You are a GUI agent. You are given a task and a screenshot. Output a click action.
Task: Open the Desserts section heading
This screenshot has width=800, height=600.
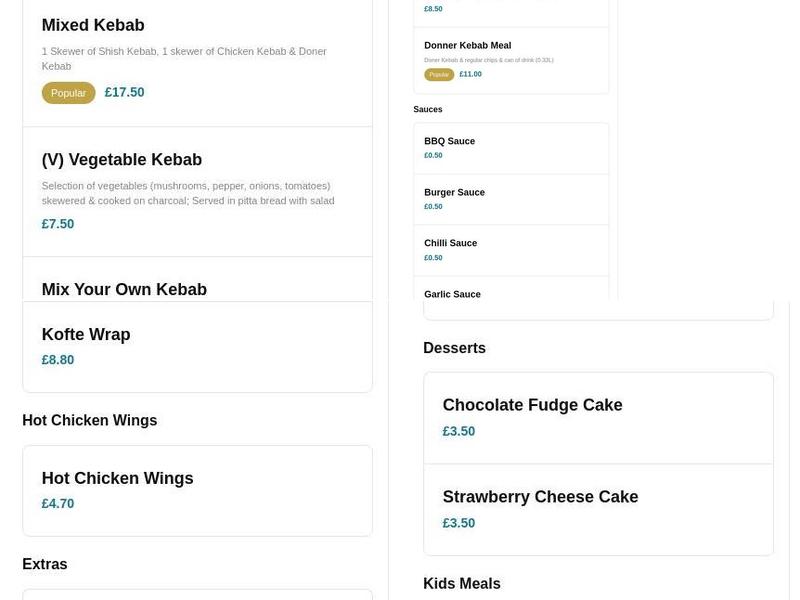point(454,347)
